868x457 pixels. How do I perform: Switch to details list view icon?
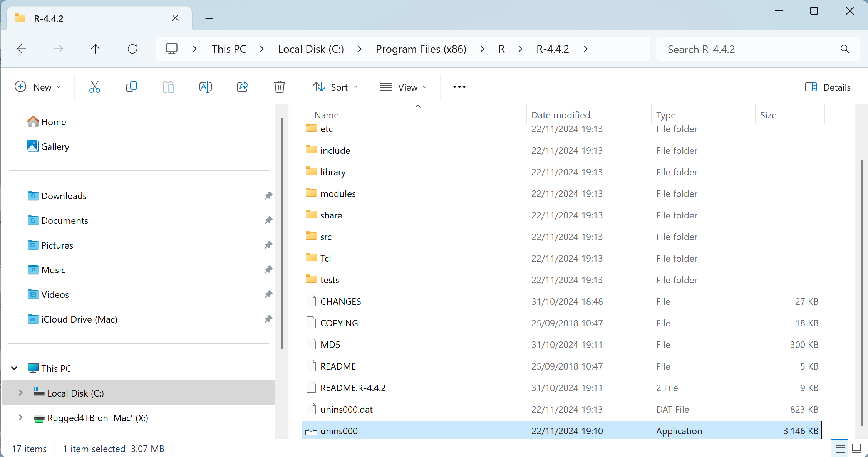[x=840, y=448]
